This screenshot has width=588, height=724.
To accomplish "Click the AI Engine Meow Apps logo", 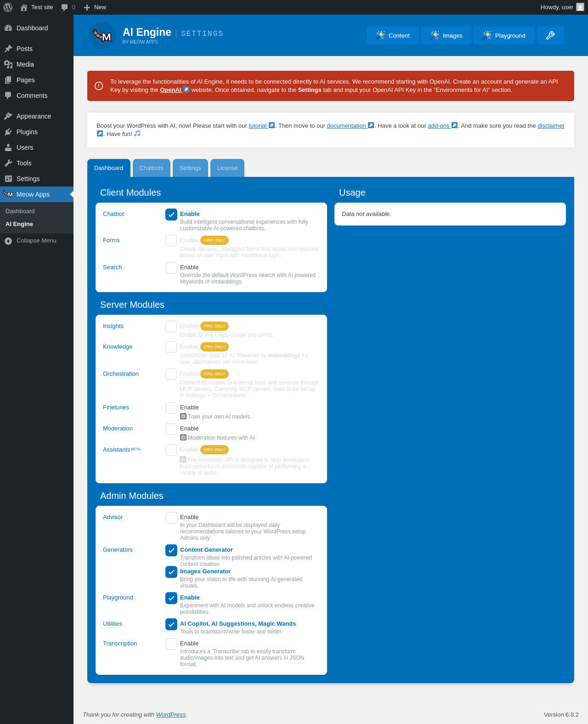I will [102, 35].
